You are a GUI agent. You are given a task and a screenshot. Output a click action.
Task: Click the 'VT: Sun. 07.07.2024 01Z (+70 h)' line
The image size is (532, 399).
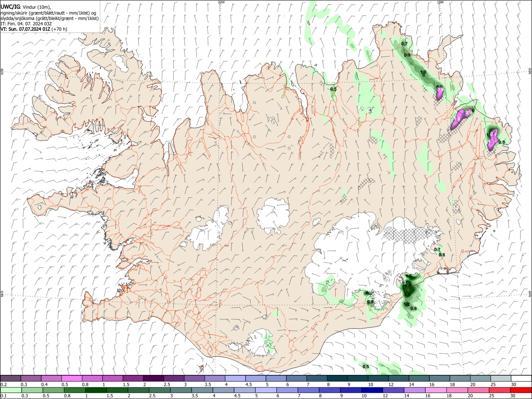tap(34, 29)
